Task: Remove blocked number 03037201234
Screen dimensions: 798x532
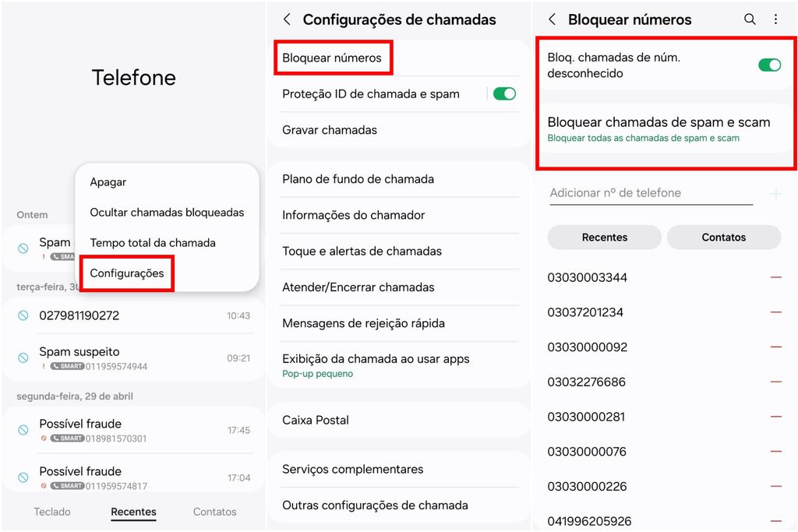Action: click(x=775, y=312)
